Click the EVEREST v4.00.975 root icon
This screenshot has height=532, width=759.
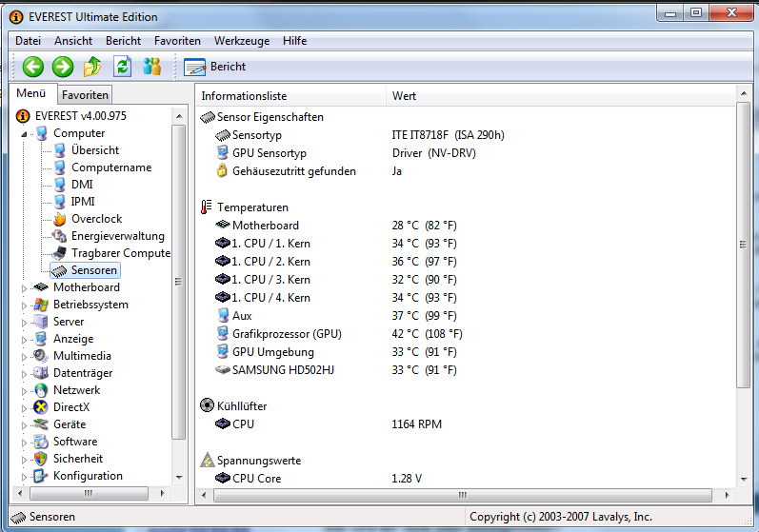click(23, 116)
